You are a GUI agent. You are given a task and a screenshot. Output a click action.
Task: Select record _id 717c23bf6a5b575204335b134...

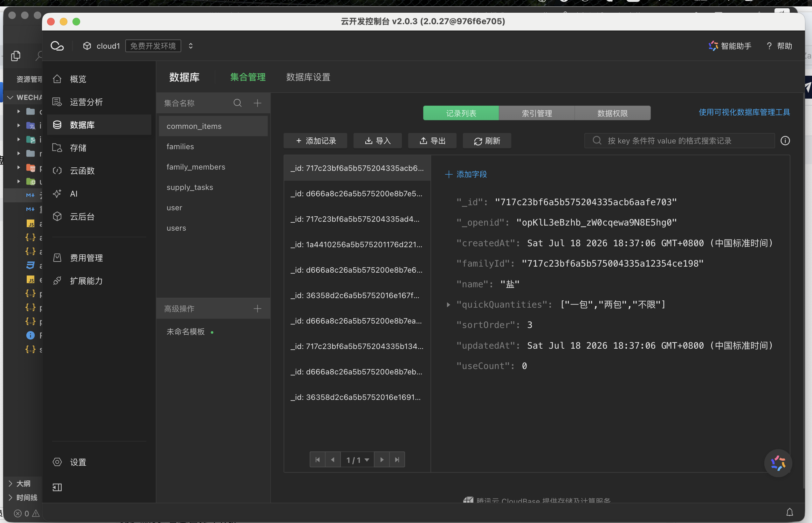[x=357, y=346]
